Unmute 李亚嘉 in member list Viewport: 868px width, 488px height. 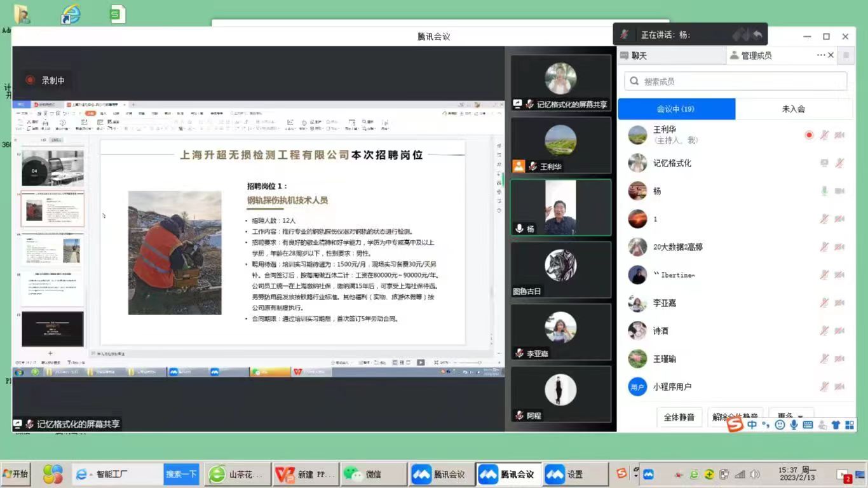(x=824, y=303)
